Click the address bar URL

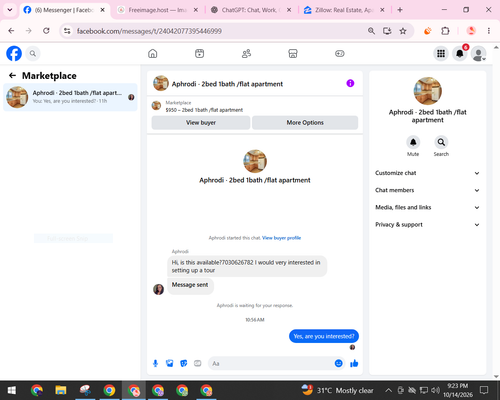coord(149,31)
